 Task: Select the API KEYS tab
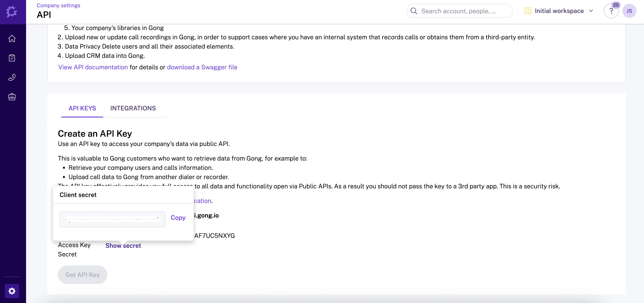click(x=82, y=108)
